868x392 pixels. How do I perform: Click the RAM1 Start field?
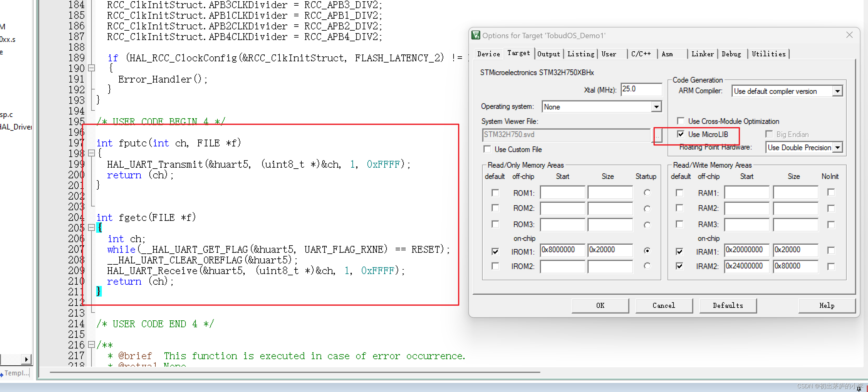coord(746,192)
